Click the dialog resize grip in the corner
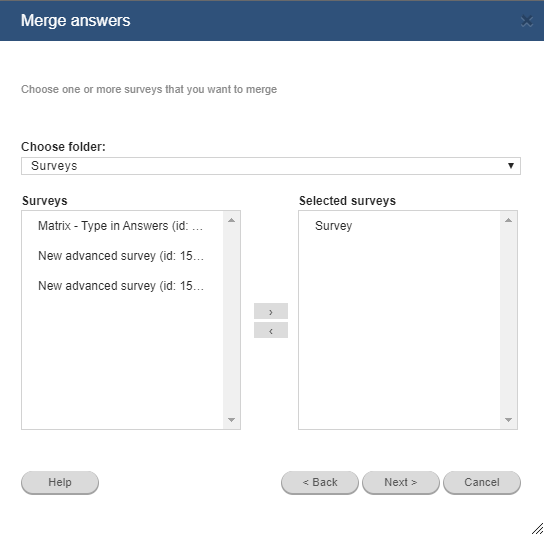Viewport: 544px width, 535px height. tap(537, 529)
